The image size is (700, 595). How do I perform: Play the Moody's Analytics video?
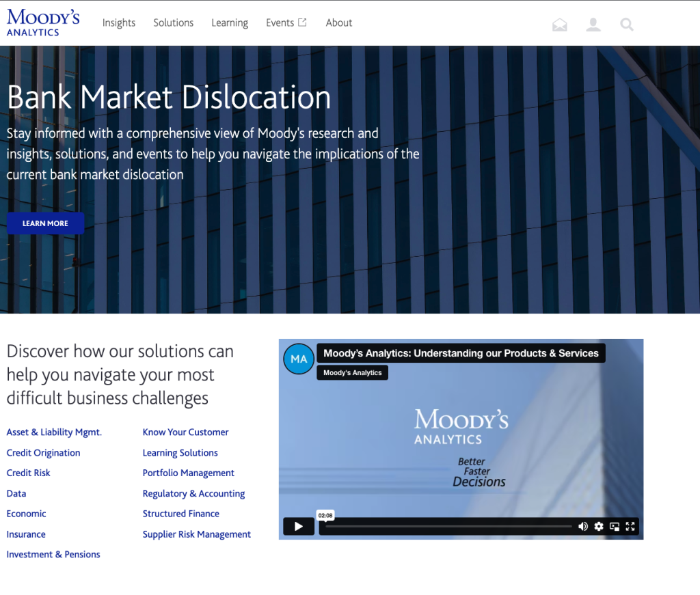click(299, 526)
